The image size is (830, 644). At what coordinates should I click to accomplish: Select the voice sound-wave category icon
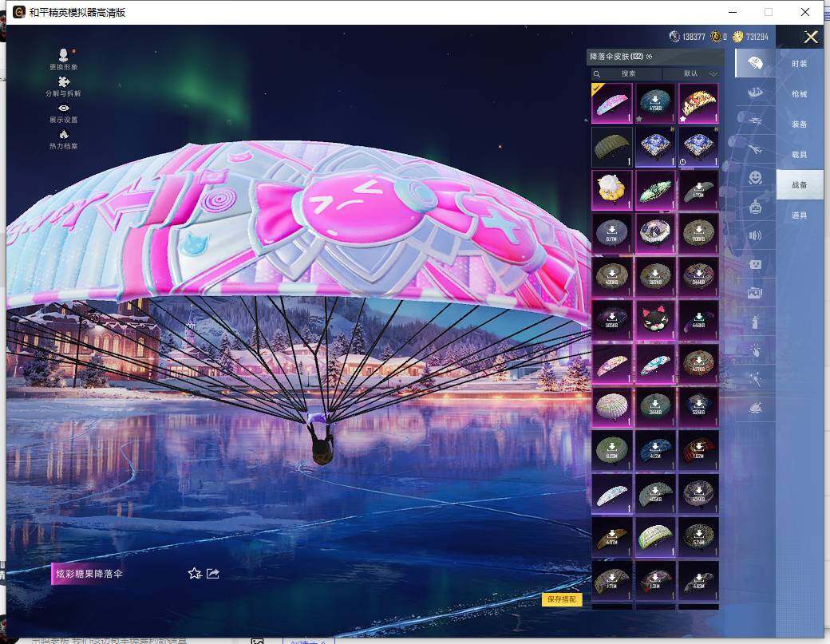click(755, 235)
